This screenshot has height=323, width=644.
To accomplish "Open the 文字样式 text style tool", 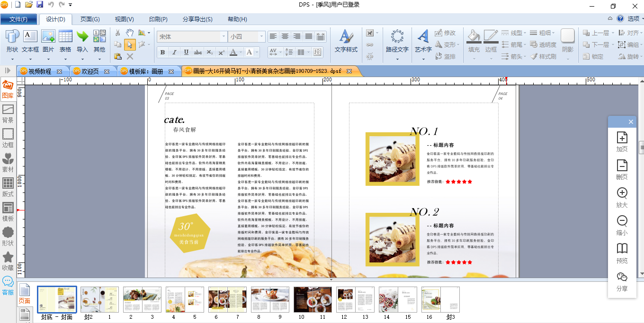I will (x=346, y=41).
